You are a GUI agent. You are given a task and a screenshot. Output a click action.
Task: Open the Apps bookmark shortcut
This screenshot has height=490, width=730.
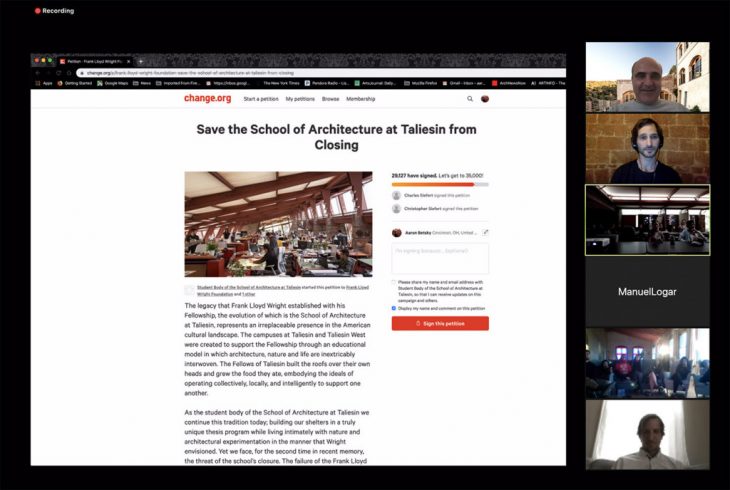pyautogui.click(x=44, y=83)
